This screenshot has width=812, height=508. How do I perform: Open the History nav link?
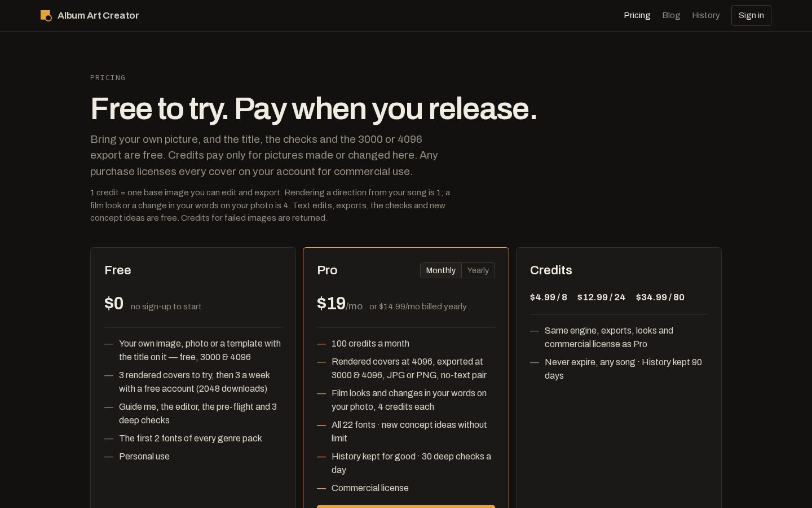click(706, 15)
